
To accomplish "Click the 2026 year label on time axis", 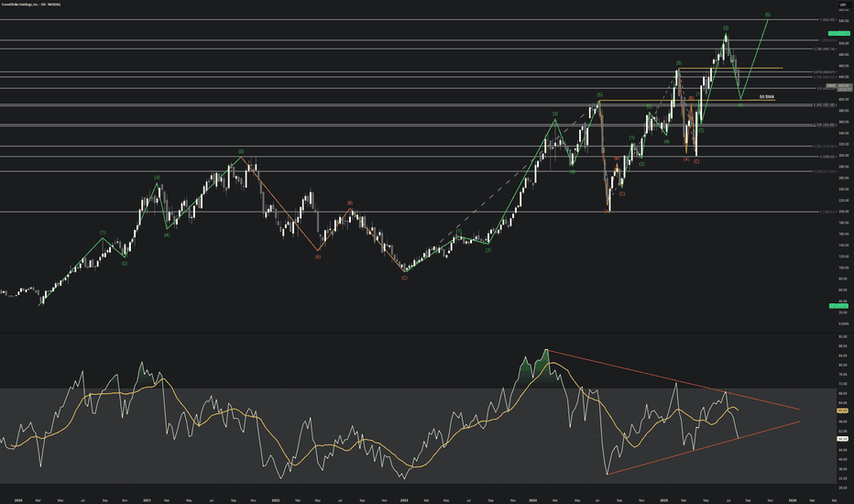I will click(791, 499).
